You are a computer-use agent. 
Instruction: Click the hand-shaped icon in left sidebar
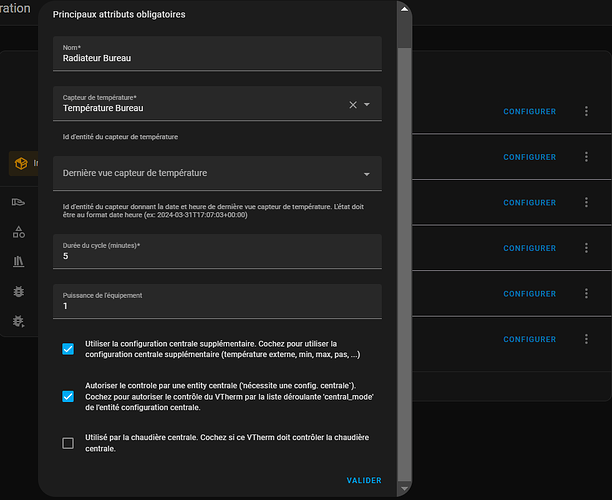(x=18, y=202)
